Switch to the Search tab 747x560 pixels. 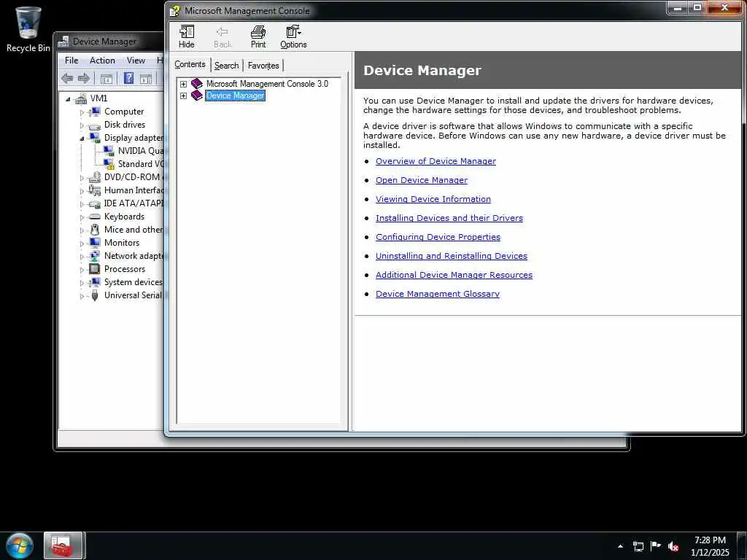[226, 66]
